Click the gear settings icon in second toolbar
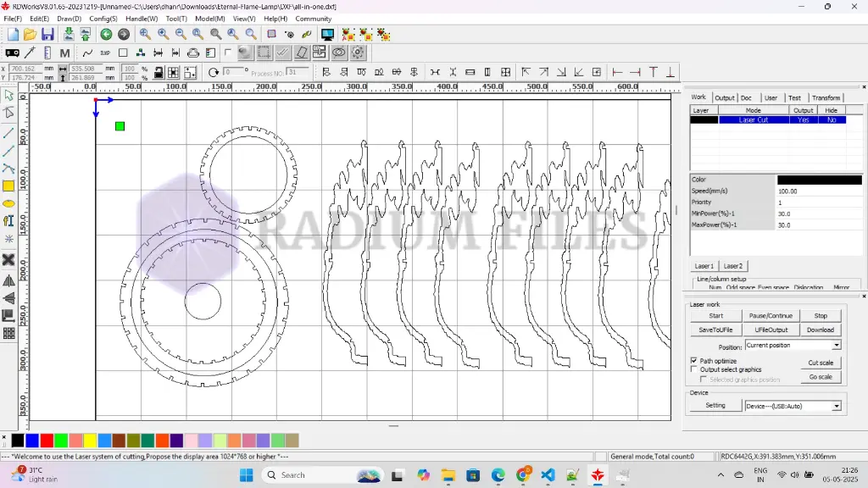 pos(358,53)
